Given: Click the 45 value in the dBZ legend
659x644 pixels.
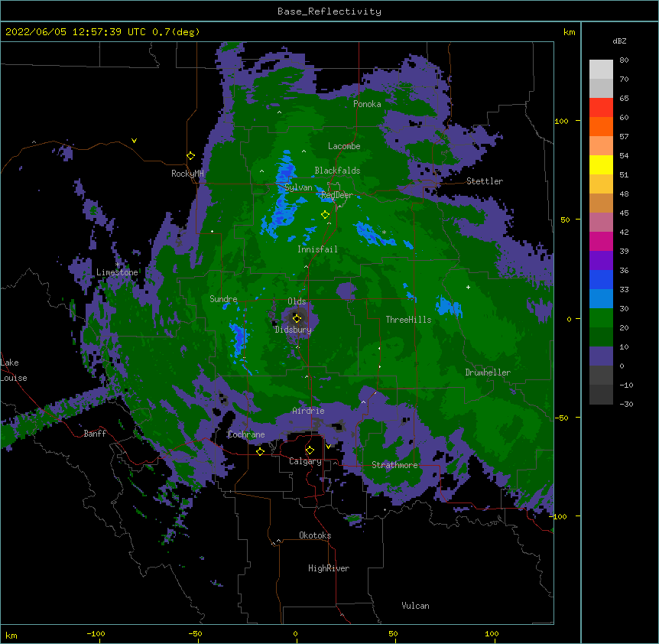Looking at the screenshot, I should coord(624,213).
